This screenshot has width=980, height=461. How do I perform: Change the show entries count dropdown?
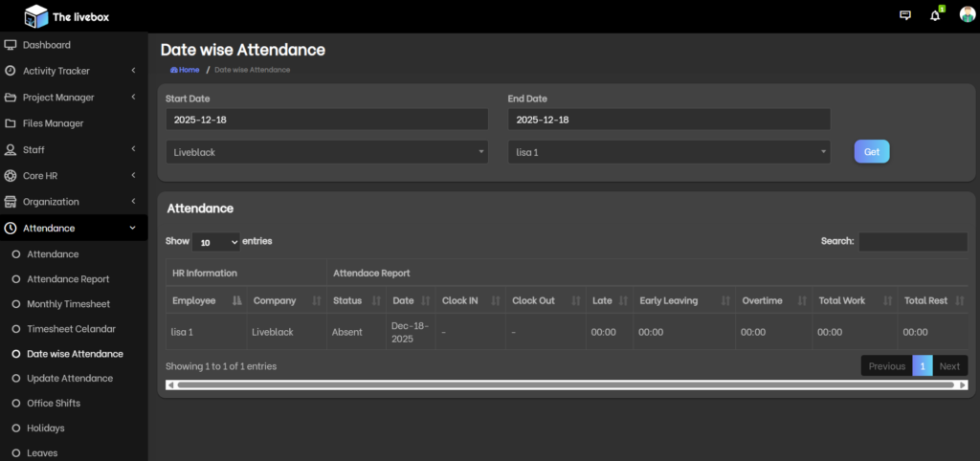tap(215, 242)
